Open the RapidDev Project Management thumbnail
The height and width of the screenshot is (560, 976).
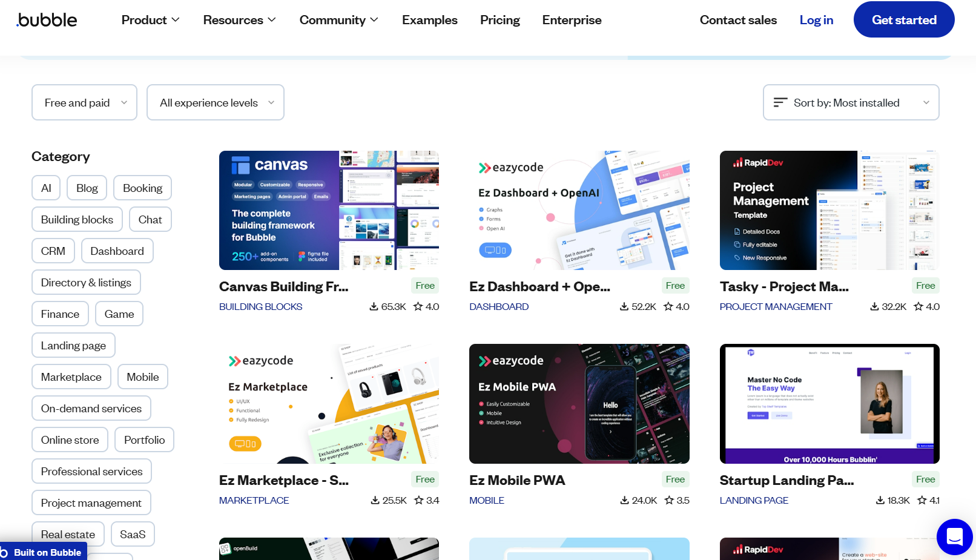[829, 210]
